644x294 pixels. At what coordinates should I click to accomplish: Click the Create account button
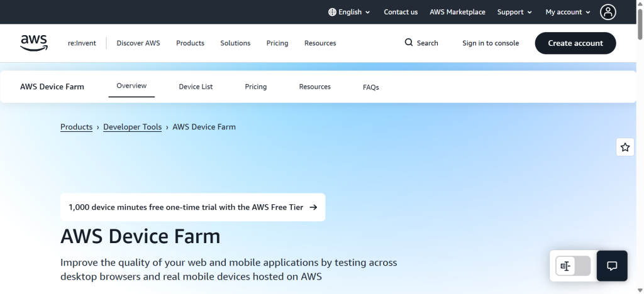click(575, 43)
